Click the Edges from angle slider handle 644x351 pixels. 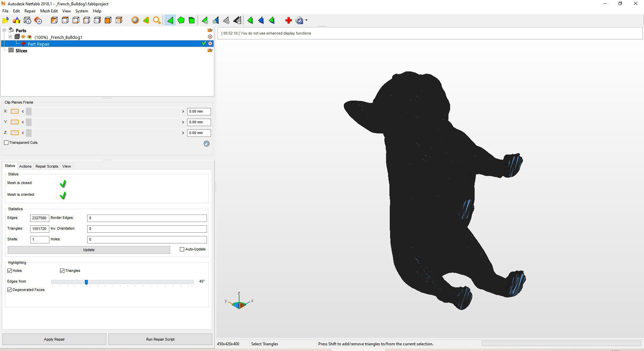pos(86,282)
